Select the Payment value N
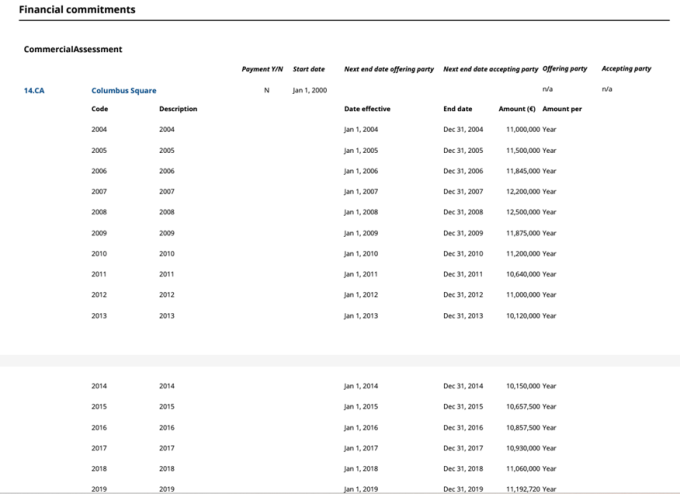Screen dimensions: 680x494 pyautogui.click(x=266, y=90)
